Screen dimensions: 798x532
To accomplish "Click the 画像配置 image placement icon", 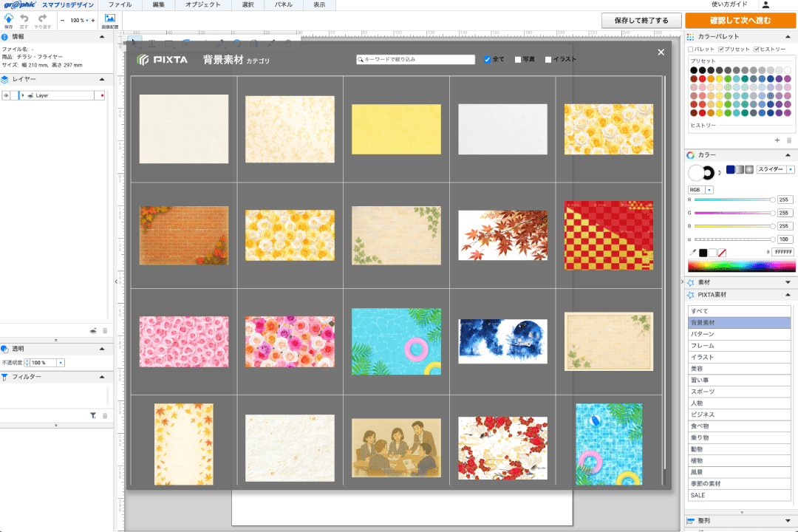I will click(x=109, y=18).
